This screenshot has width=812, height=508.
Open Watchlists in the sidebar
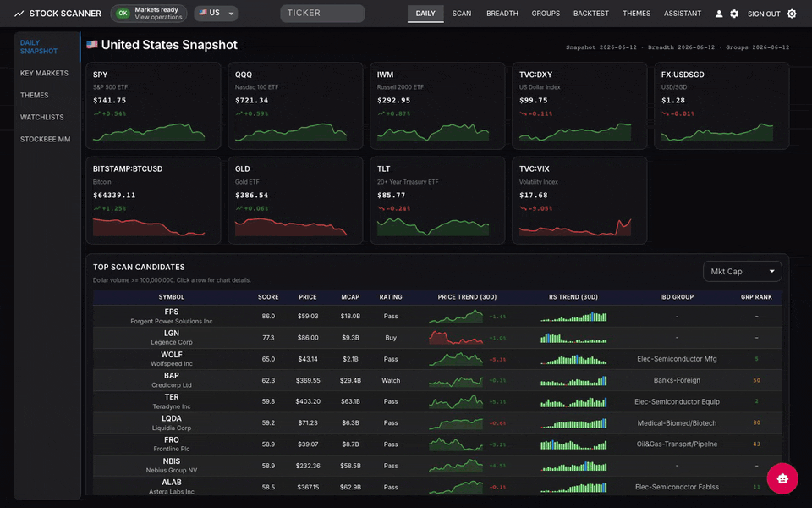(x=47, y=117)
